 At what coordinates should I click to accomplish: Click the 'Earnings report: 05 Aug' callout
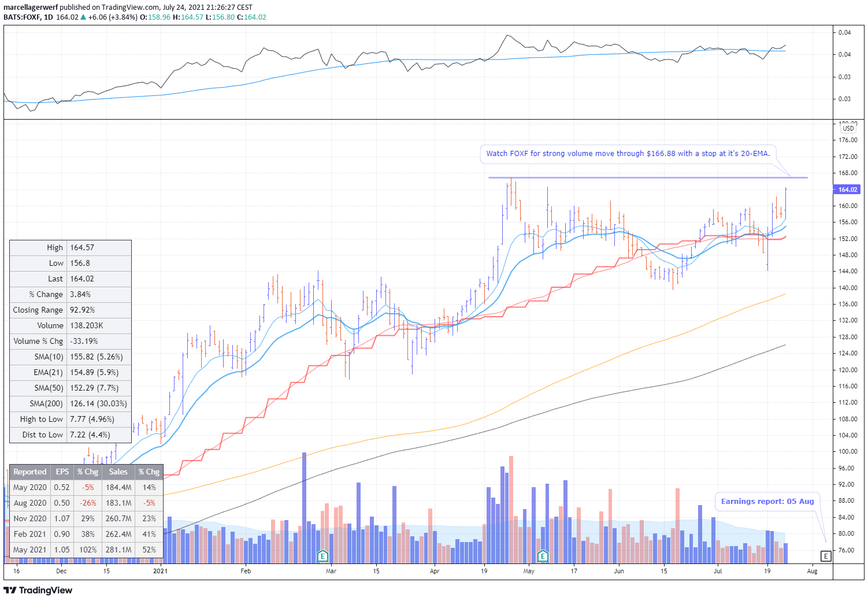767,501
